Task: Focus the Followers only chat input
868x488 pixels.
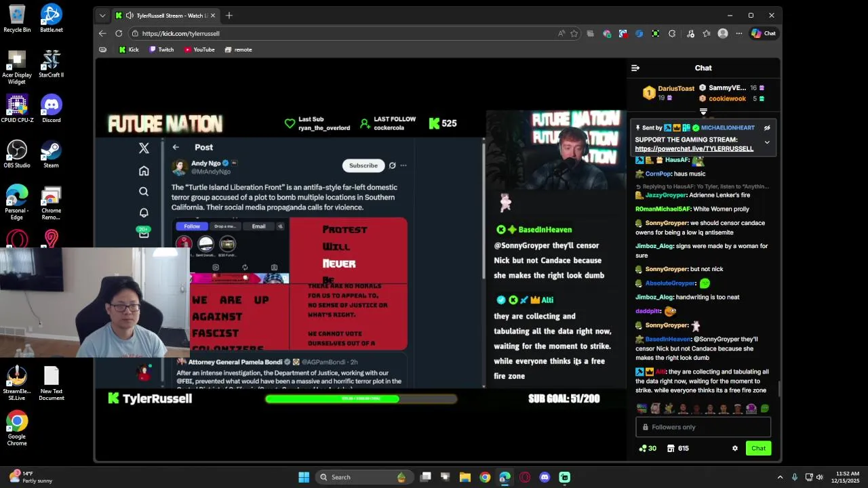Action: coord(703,427)
